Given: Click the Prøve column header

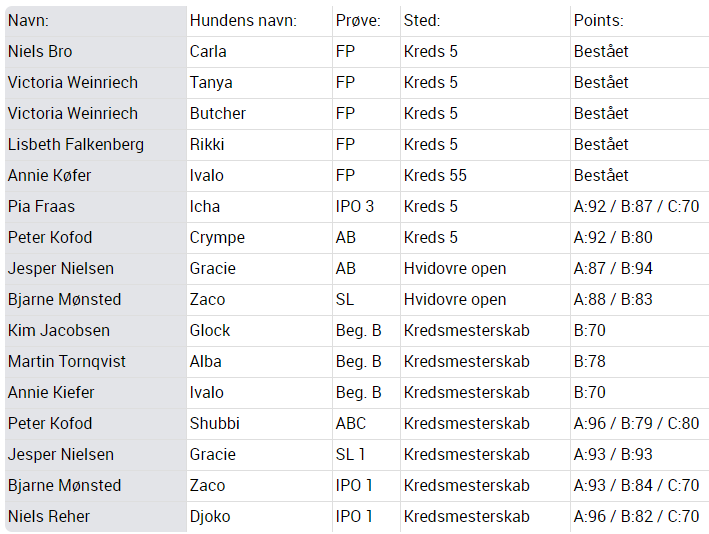Looking at the screenshot, I should (x=366, y=21).
